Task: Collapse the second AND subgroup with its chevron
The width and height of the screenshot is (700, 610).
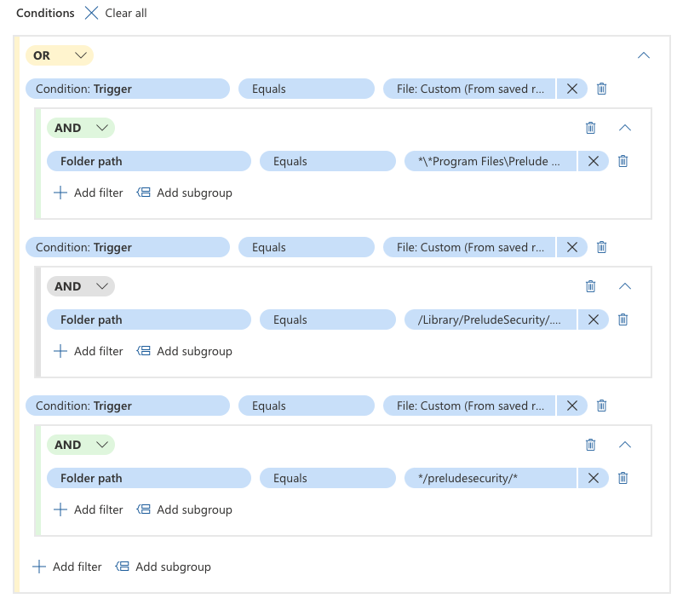Action: click(x=625, y=286)
